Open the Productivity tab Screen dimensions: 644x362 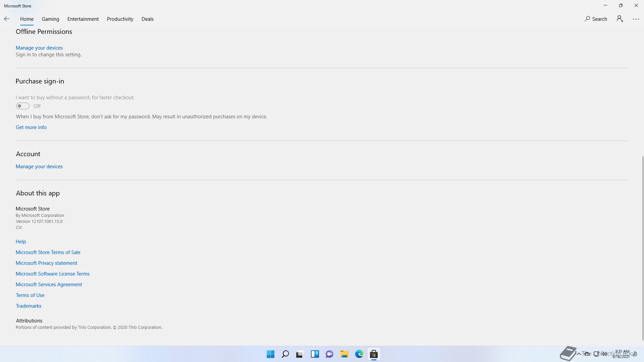point(120,19)
